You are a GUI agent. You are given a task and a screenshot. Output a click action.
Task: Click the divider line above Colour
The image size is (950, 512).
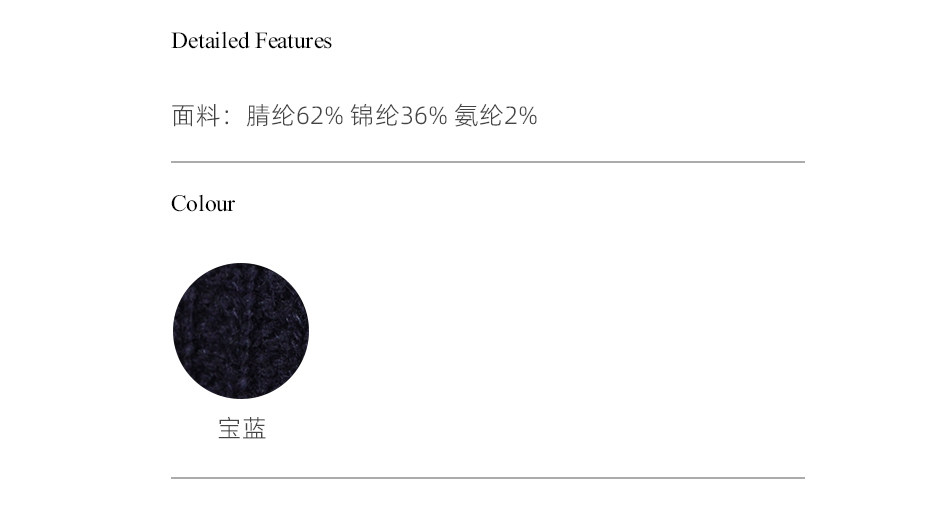(x=487, y=161)
